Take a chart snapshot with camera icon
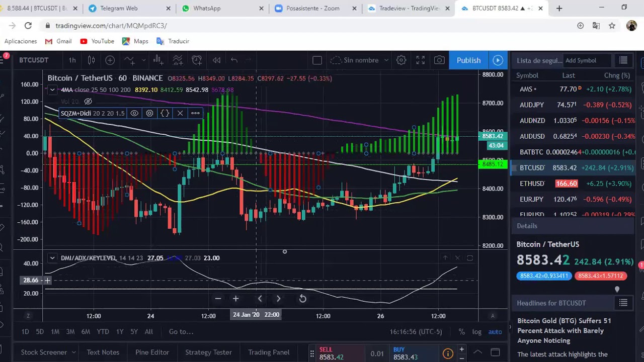Viewport: 644px width, 362px height. (439, 60)
